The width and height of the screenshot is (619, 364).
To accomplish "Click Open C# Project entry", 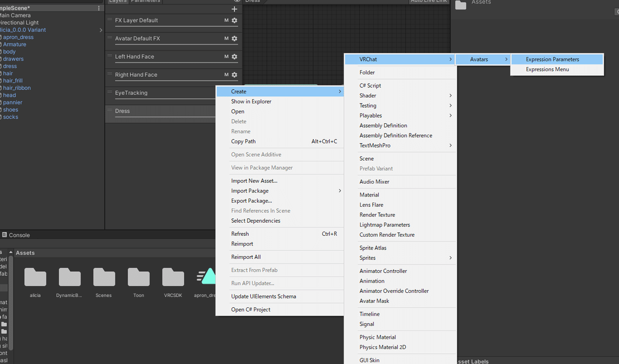I will (x=280, y=310).
